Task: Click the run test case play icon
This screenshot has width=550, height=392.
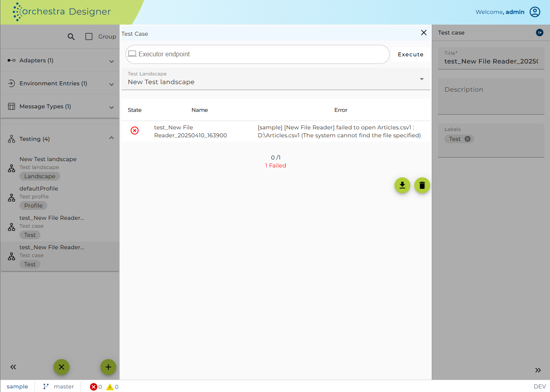Action: click(540, 33)
